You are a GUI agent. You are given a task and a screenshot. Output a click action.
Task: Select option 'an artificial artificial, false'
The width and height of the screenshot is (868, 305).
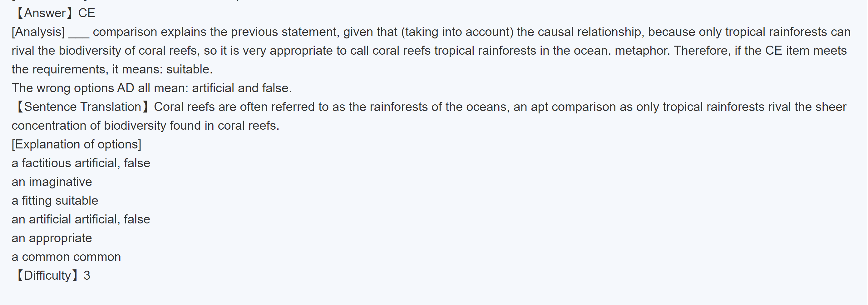pyautogui.click(x=81, y=219)
